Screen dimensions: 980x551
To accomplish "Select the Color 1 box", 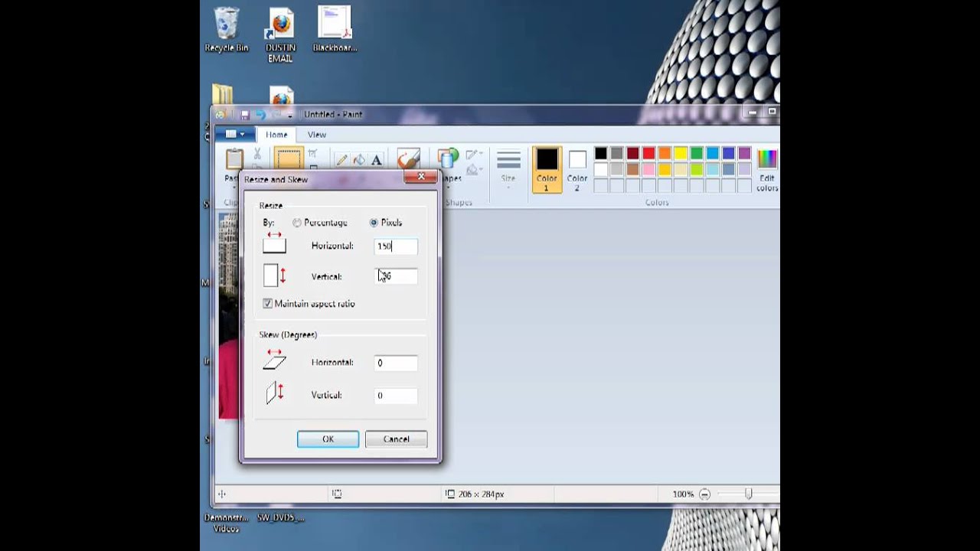I will (547, 168).
